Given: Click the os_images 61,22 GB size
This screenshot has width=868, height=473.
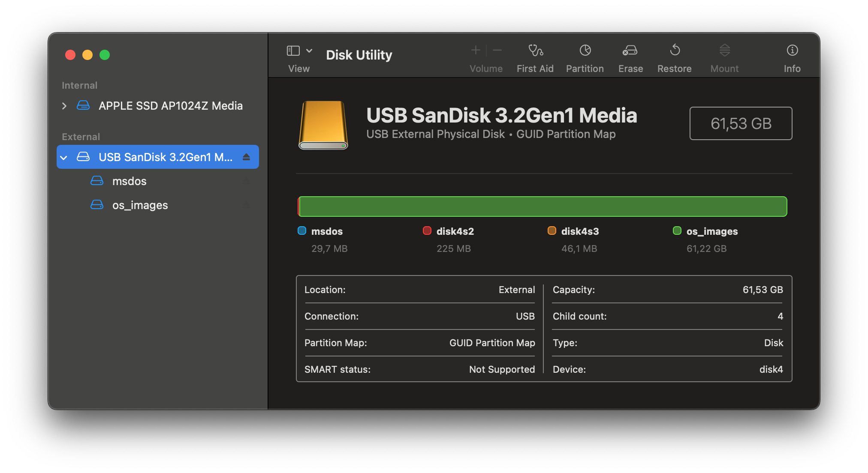Looking at the screenshot, I should coord(707,248).
